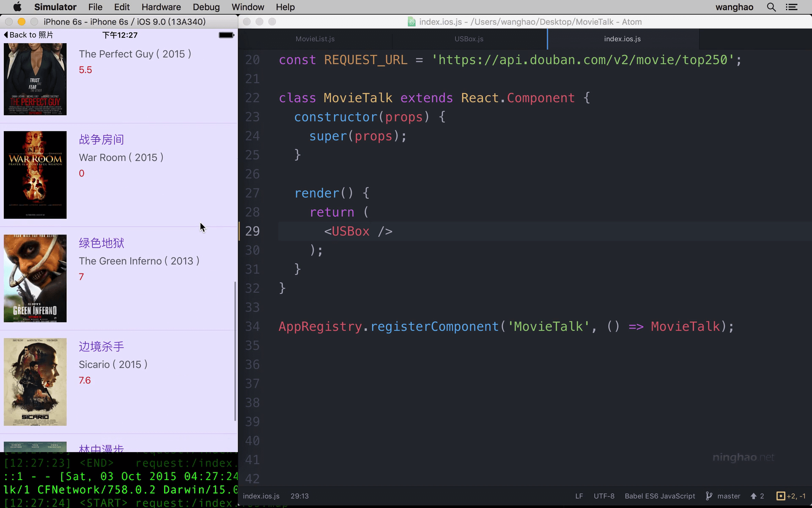The height and width of the screenshot is (508, 812).
Task: Open the War Room movie poster
Action: pos(35,175)
